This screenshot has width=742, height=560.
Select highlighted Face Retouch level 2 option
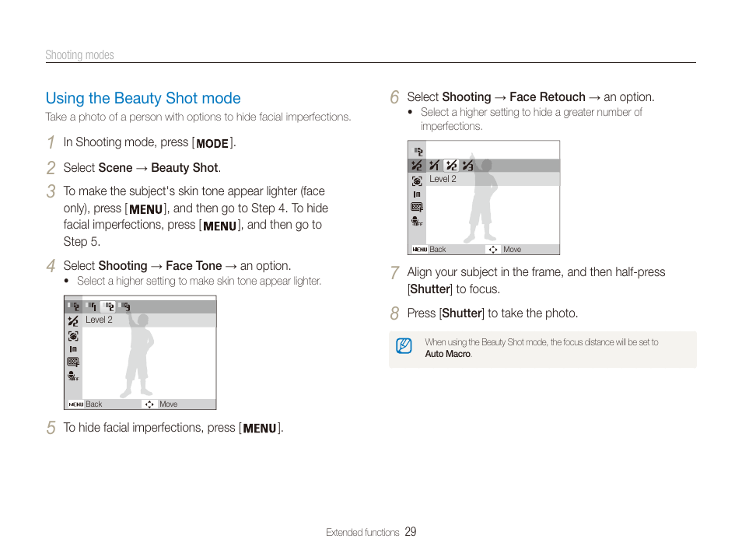click(x=451, y=165)
